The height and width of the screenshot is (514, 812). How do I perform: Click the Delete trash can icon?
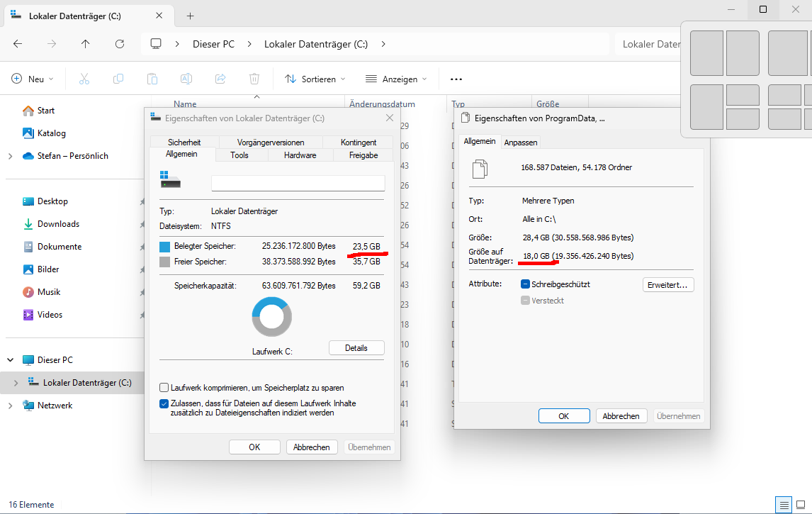[x=254, y=79]
